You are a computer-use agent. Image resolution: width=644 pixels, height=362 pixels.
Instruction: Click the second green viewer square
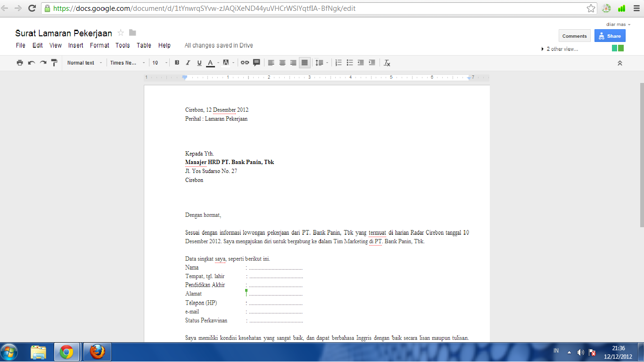(621, 48)
